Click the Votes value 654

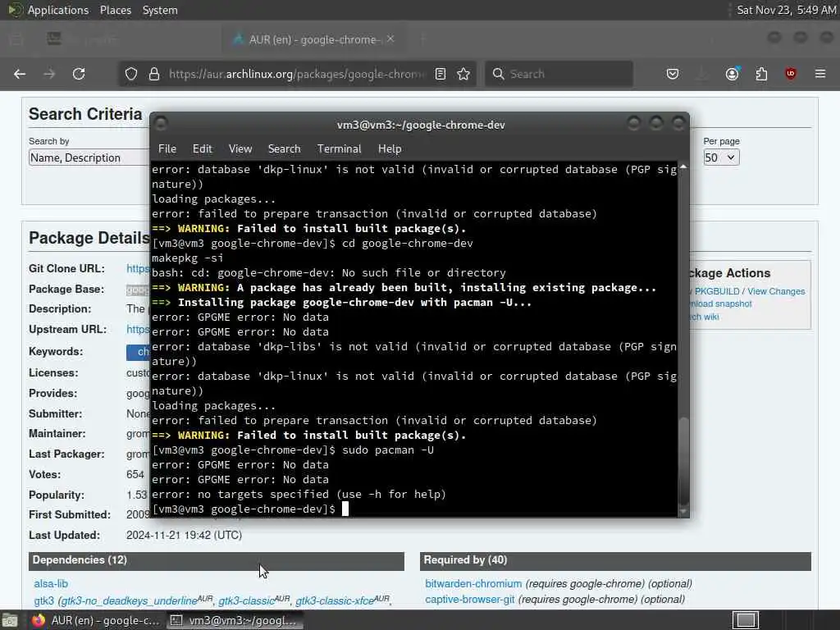135,475
